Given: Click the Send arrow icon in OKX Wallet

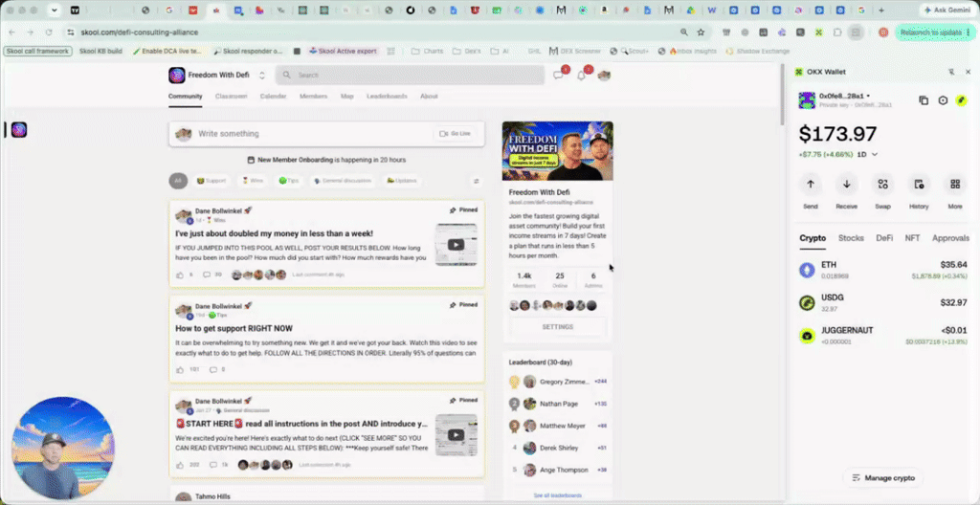Looking at the screenshot, I should (x=811, y=184).
